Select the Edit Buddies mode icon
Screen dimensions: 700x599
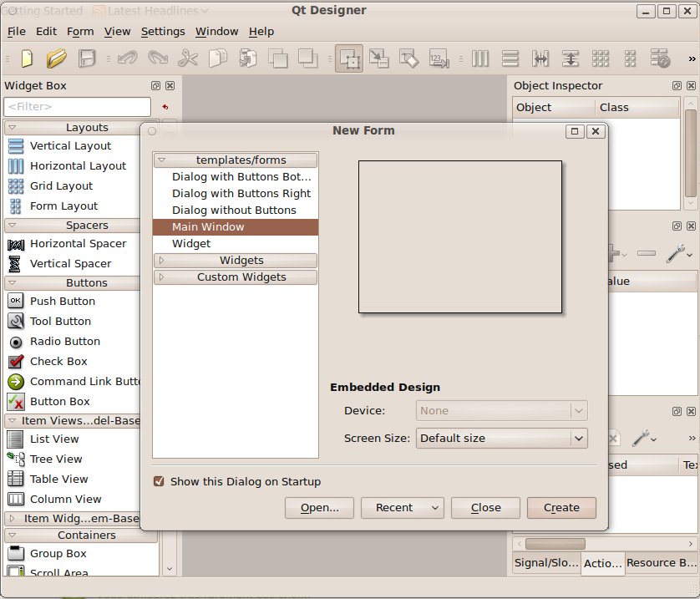409,58
